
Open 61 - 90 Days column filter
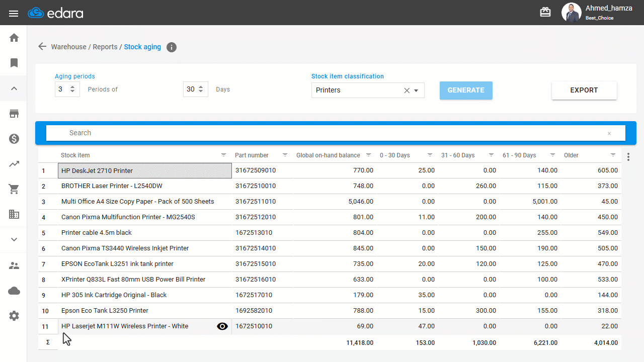click(553, 155)
